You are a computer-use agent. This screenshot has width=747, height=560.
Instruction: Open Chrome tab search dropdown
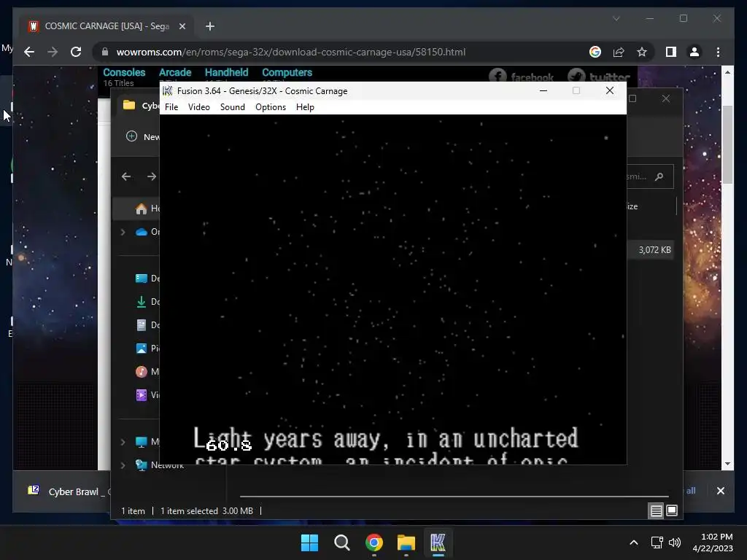click(616, 18)
